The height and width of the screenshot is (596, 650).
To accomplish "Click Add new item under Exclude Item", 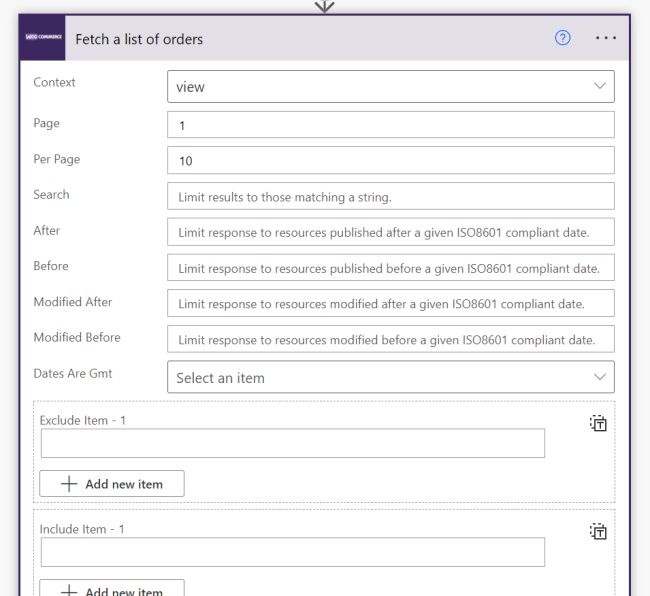I will (x=112, y=484).
